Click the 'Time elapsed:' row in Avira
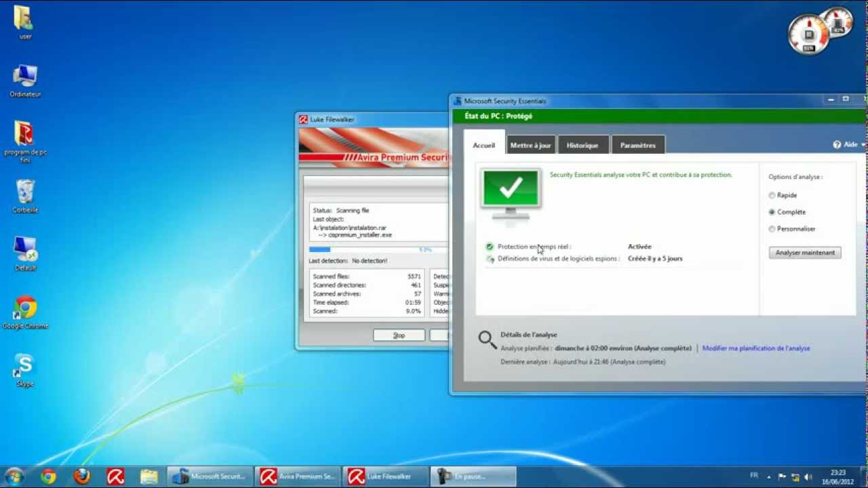The height and width of the screenshot is (488, 868). click(x=367, y=302)
